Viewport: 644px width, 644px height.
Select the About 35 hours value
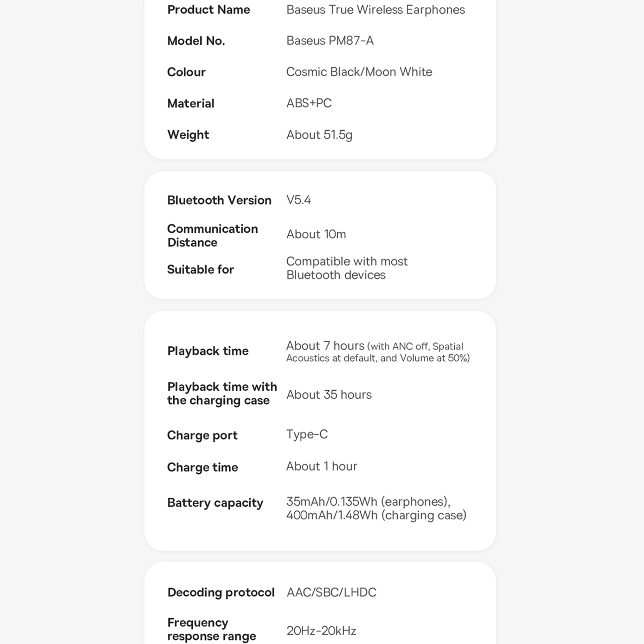coord(329,395)
